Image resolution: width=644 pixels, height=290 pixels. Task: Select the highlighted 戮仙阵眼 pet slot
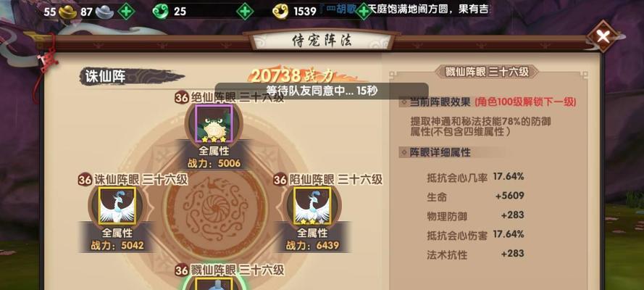214,283
